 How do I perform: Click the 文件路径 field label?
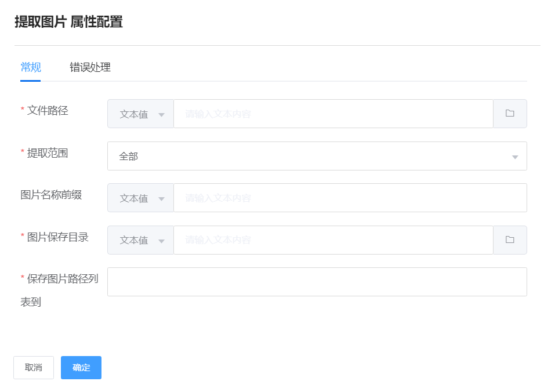(x=48, y=110)
